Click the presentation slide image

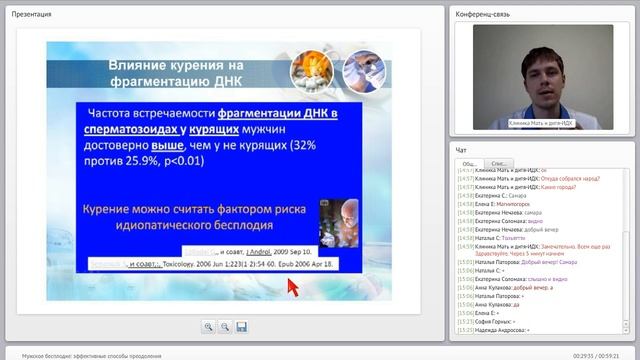[219, 171]
